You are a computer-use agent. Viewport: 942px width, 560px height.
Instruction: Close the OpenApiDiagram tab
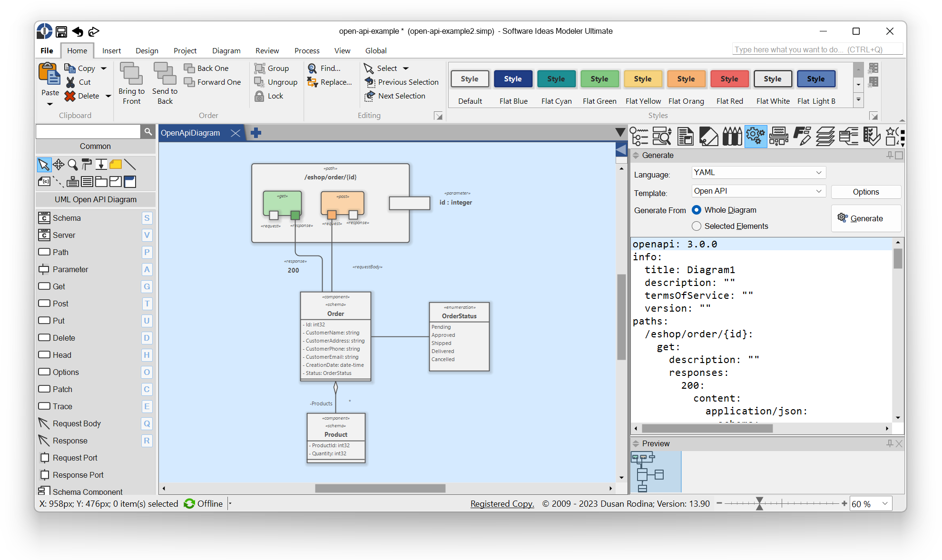point(235,133)
